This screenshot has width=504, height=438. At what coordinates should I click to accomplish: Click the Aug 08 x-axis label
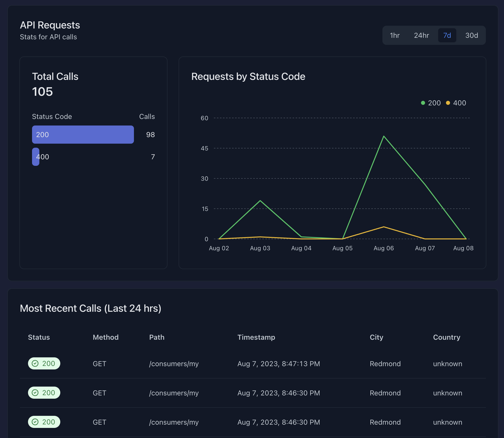463,248
